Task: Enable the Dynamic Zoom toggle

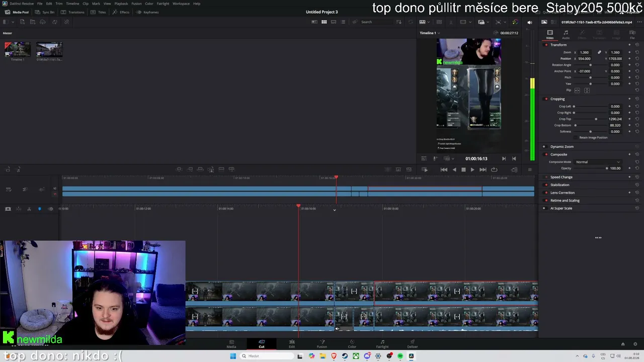Action: (x=544, y=147)
